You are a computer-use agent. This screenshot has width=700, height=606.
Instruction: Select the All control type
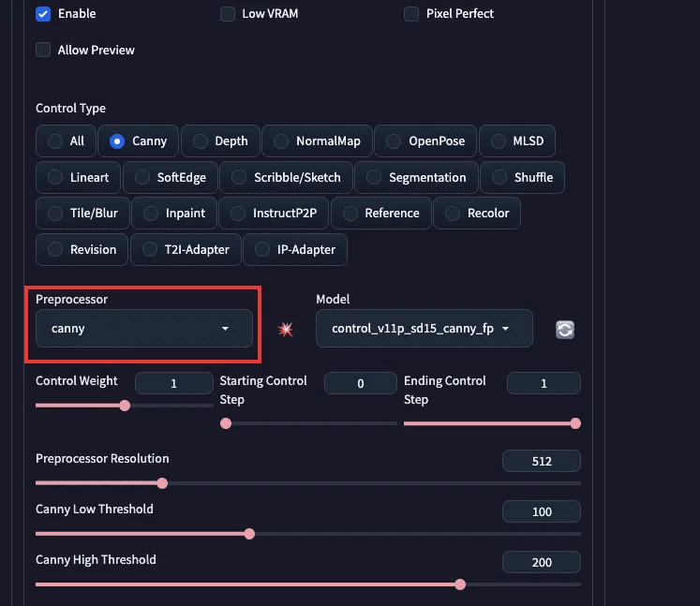[x=66, y=141]
